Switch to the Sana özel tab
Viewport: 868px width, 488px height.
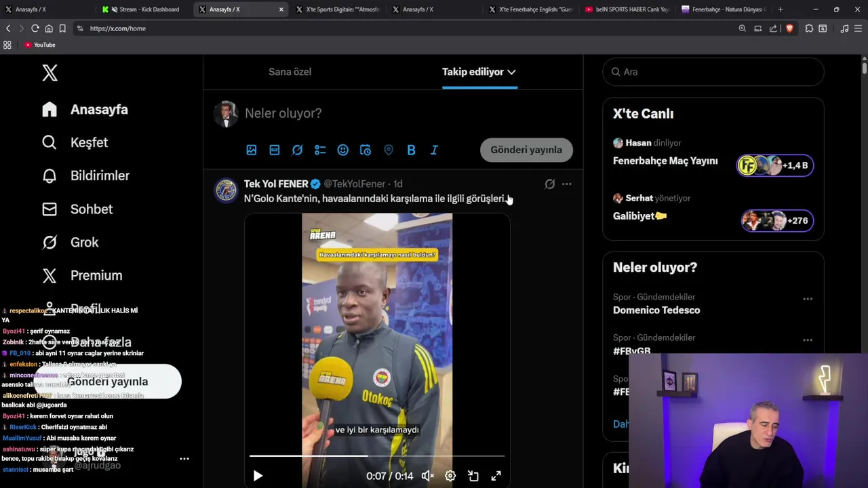(290, 72)
